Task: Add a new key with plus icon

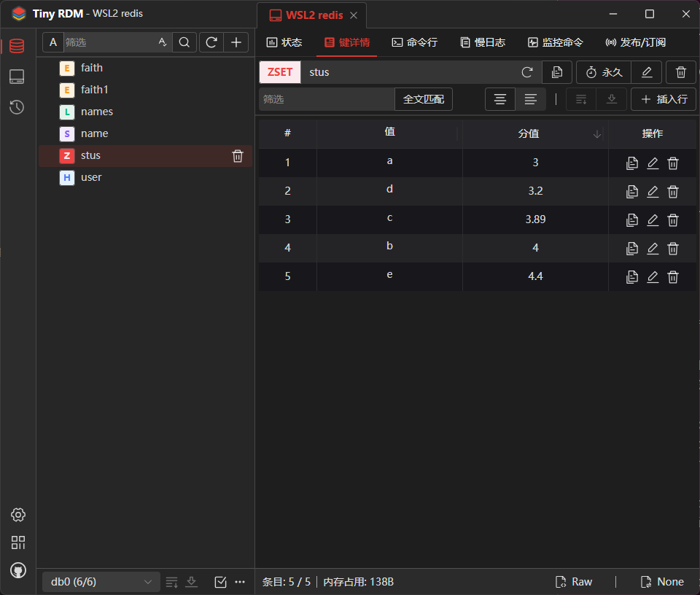Action: coord(236,42)
